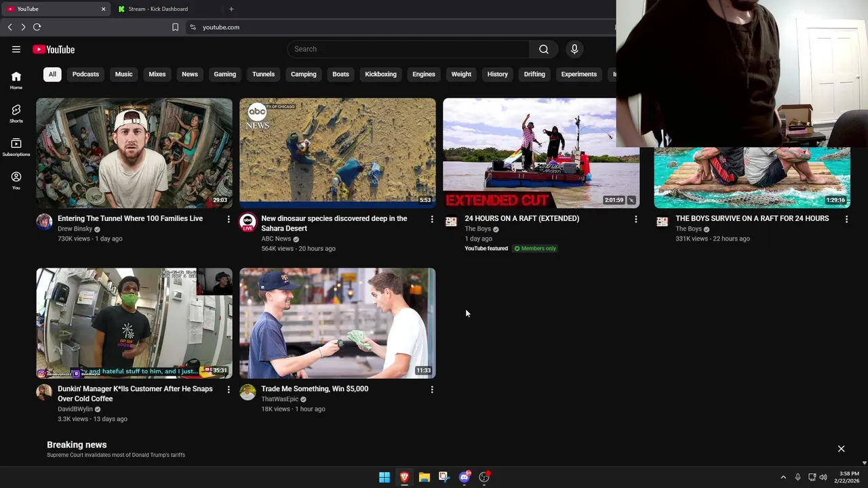
Task: Open ThatWasEpic channel name link
Action: [279, 399]
